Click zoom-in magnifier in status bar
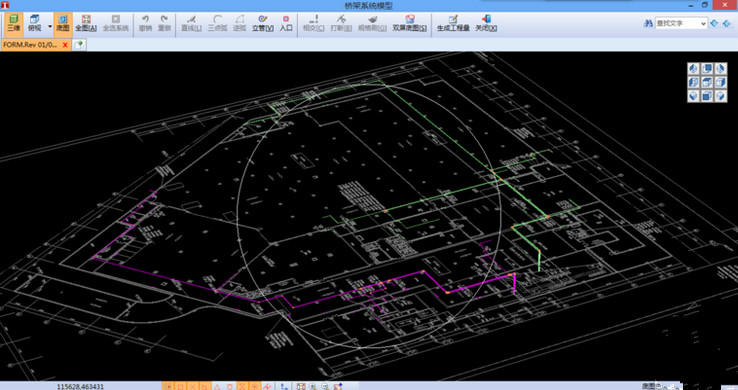Screen dimensions: 738x390 313,386
